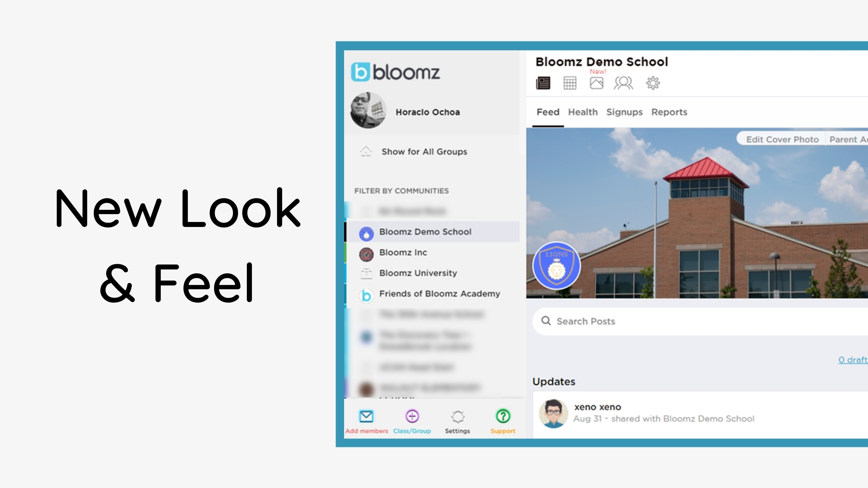The image size is (868, 488).
Task: Select the grid/calendar view icon
Action: pyautogui.click(x=570, y=83)
